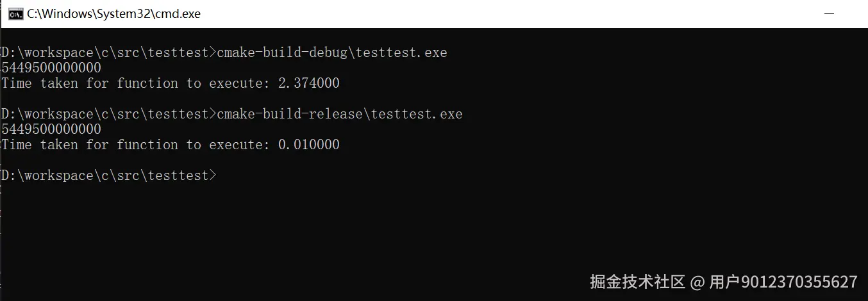Image resolution: width=868 pixels, height=301 pixels.
Task: Click the execution time value 2.374000
Action: pos(308,83)
